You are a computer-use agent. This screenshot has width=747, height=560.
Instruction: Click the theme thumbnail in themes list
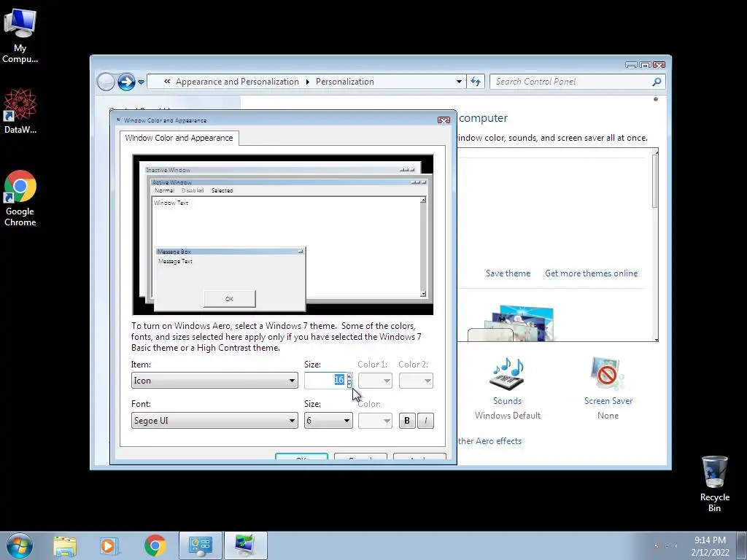click(x=512, y=324)
